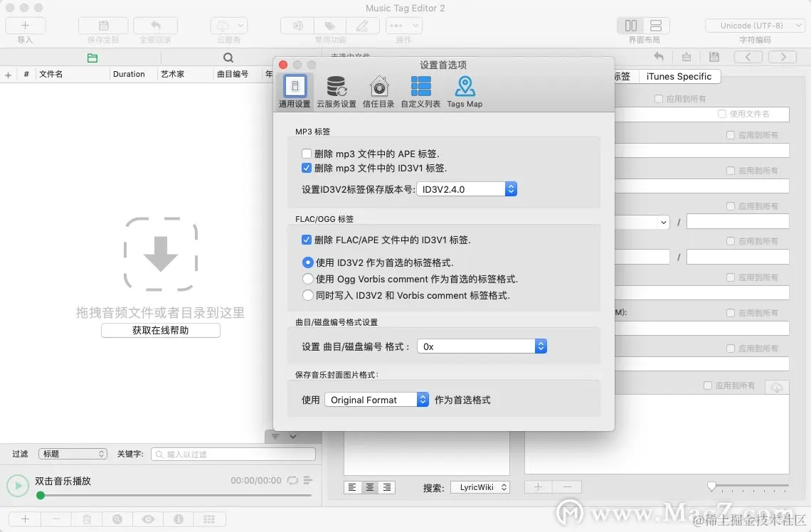Open the magnifier search view above the file list
This screenshot has width=811, height=532.
228,58
